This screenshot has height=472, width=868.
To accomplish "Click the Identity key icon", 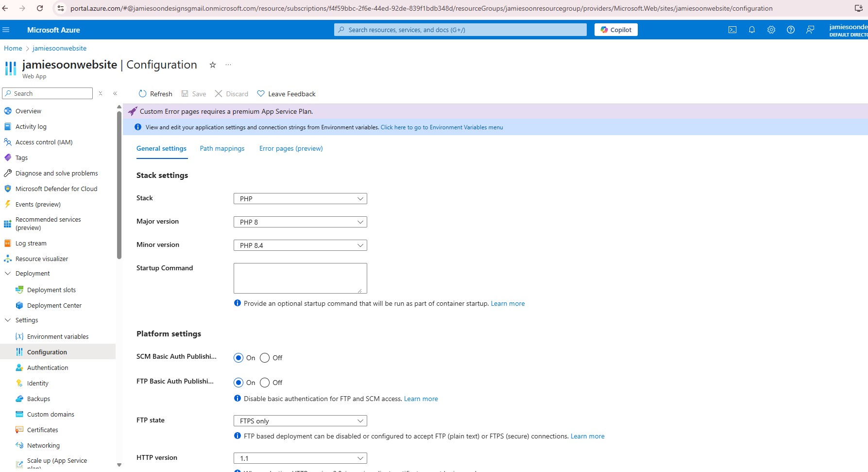I will 19,383.
